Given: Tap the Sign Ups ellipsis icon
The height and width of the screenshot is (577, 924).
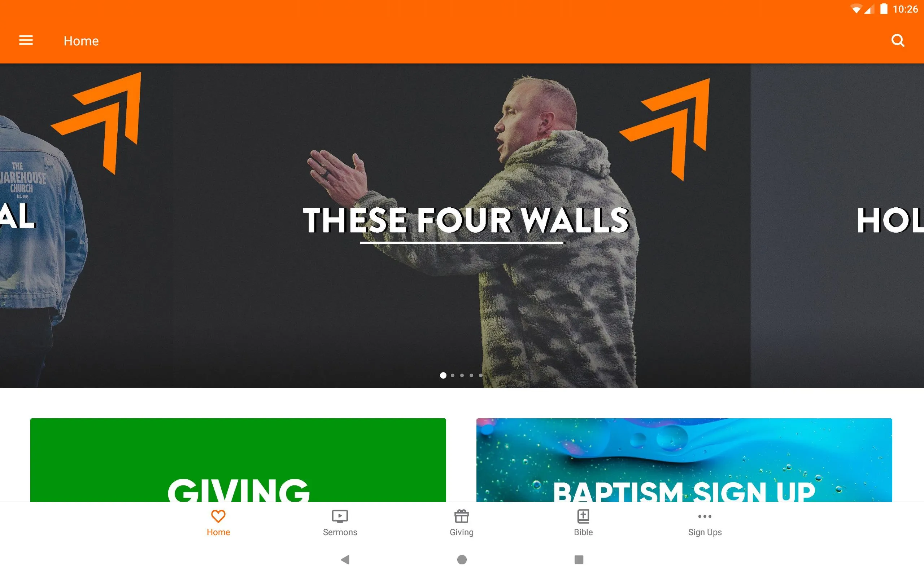Looking at the screenshot, I should pyautogui.click(x=705, y=516).
